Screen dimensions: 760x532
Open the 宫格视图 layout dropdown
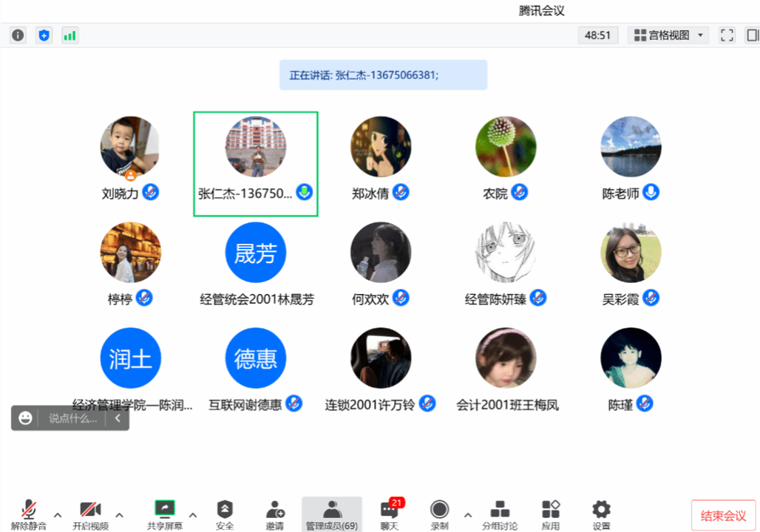pyautogui.click(x=668, y=35)
